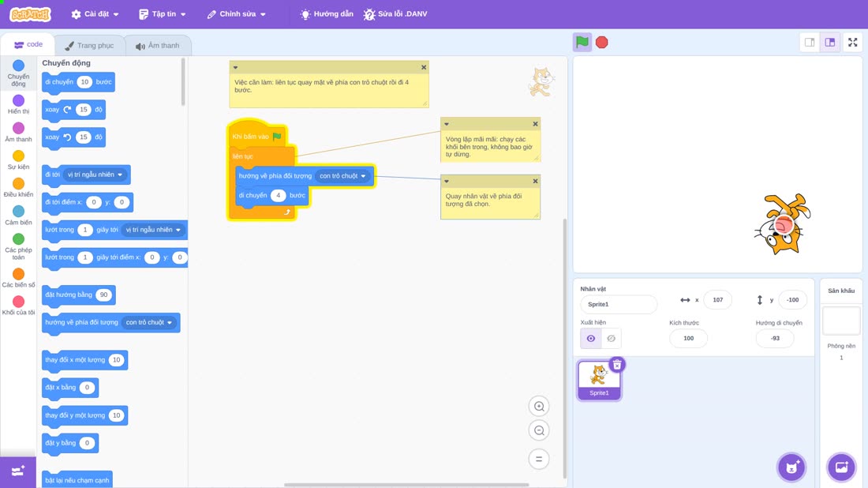
Task: Choose a new backdrop with the picture button
Action: tap(841, 467)
